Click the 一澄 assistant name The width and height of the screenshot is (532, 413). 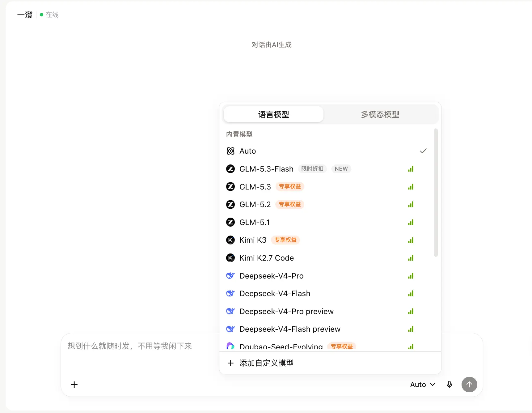point(25,15)
